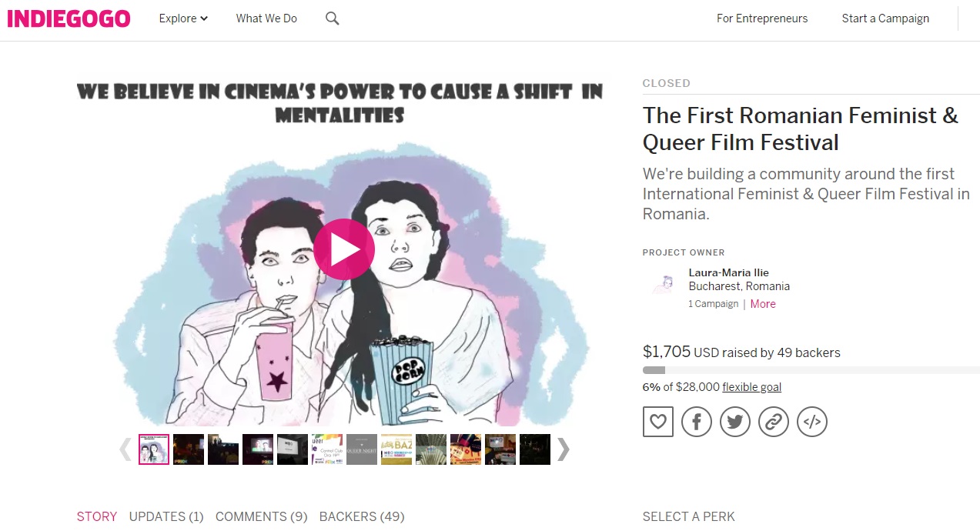This screenshot has width=980, height=531.
Task: Click the search magnifier icon
Action: coord(332,18)
